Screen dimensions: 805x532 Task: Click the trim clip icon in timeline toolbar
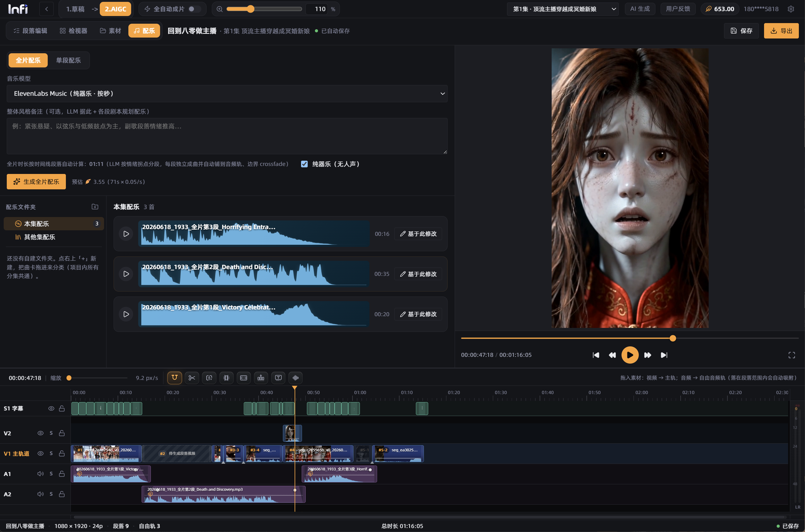[226, 378]
